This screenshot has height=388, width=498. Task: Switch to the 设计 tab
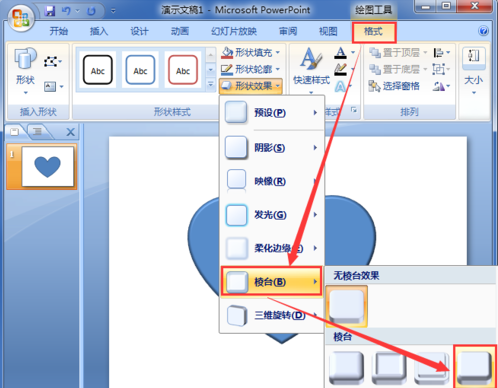tap(139, 31)
